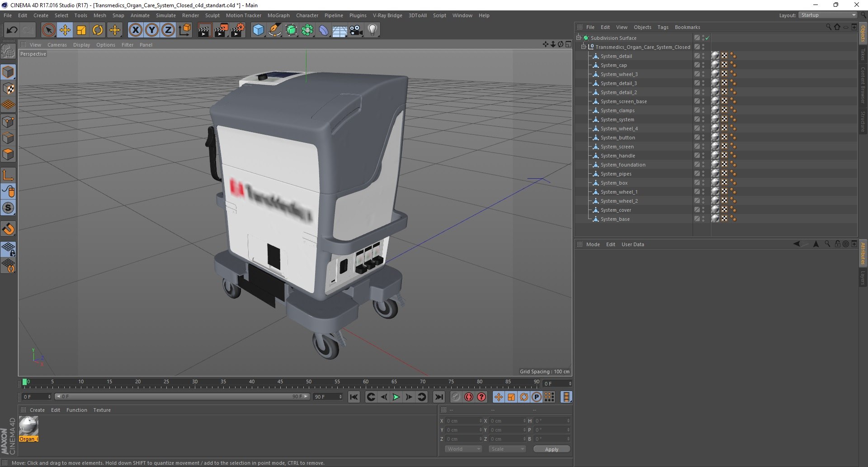Toggle X-axis lock
The width and height of the screenshot is (868, 467).
135,30
